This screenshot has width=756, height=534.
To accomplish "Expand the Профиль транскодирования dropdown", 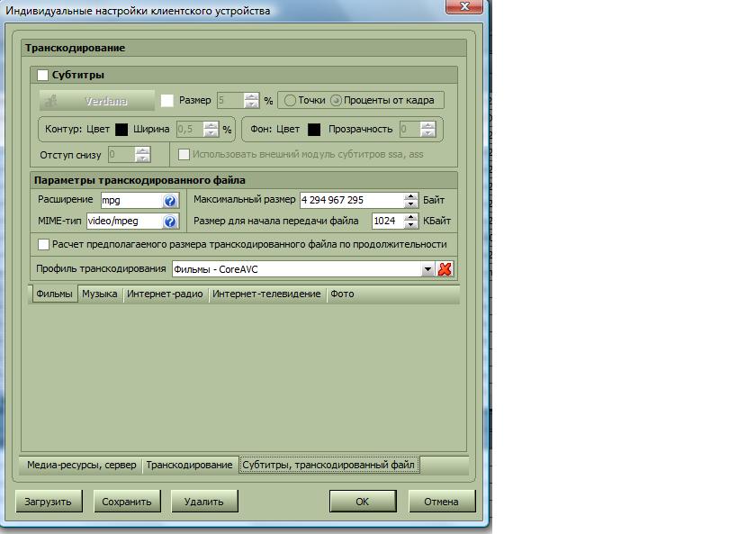I will [x=427, y=269].
